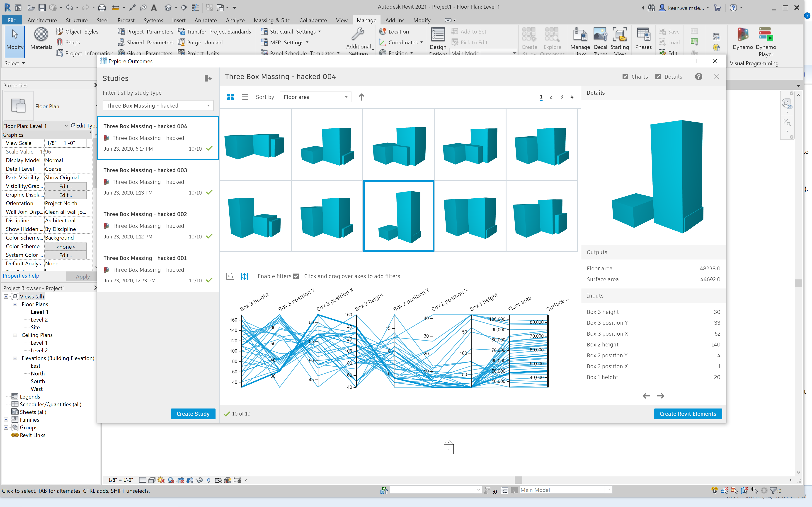The height and width of the screenshot is (507, 812).
Task: Open the study type filter dropdown
Action: point(158,106)
